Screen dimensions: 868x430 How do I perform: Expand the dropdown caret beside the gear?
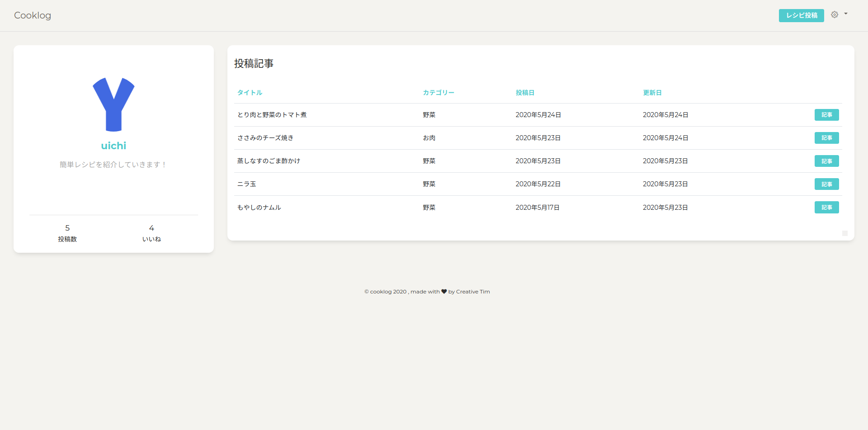(x=846, y=14)
